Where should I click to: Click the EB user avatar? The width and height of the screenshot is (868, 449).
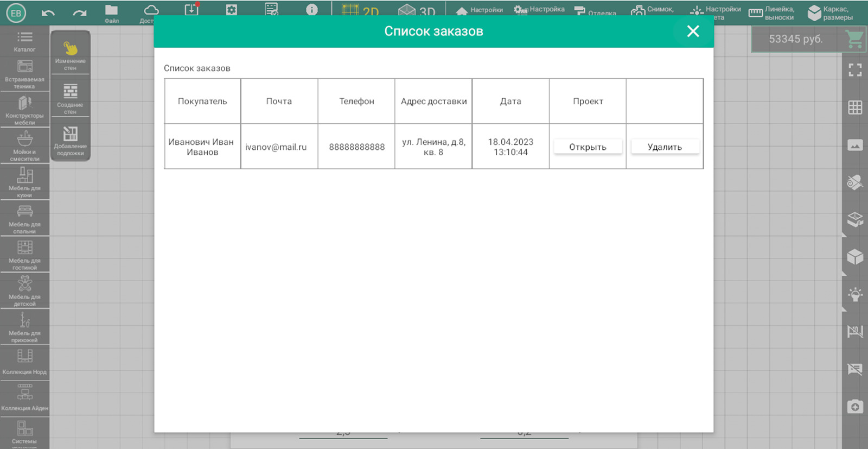point(16,13)
